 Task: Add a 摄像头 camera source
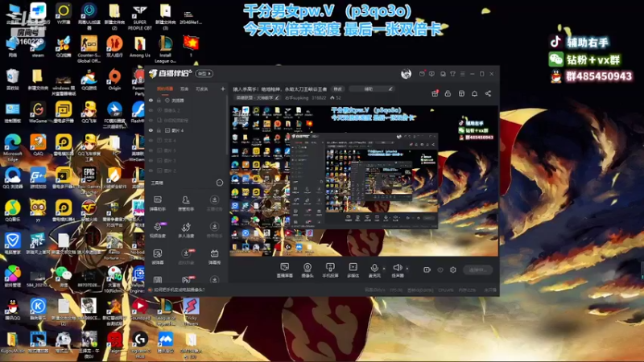(x=308, y=270)
